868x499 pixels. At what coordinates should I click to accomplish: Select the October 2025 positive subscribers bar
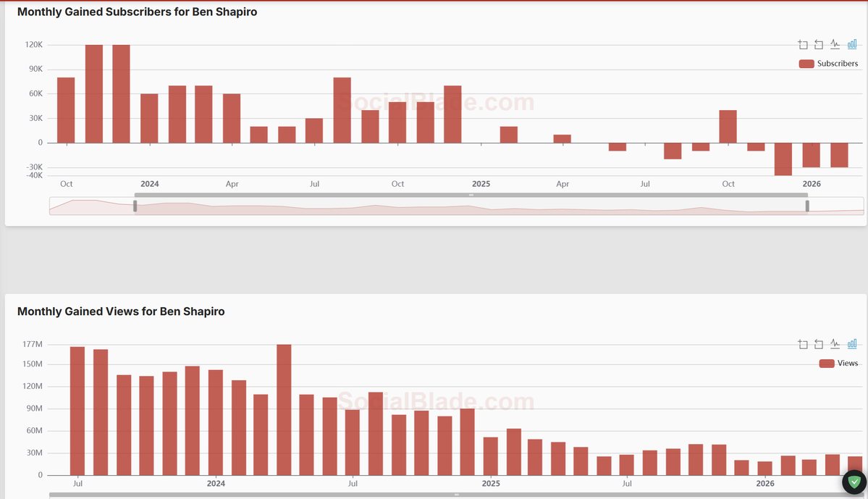coord(728,126)
